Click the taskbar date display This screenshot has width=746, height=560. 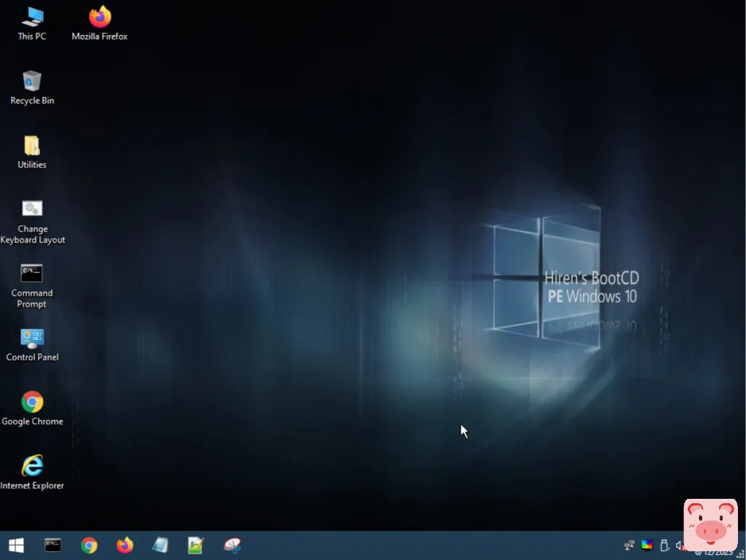coord(714,553)
